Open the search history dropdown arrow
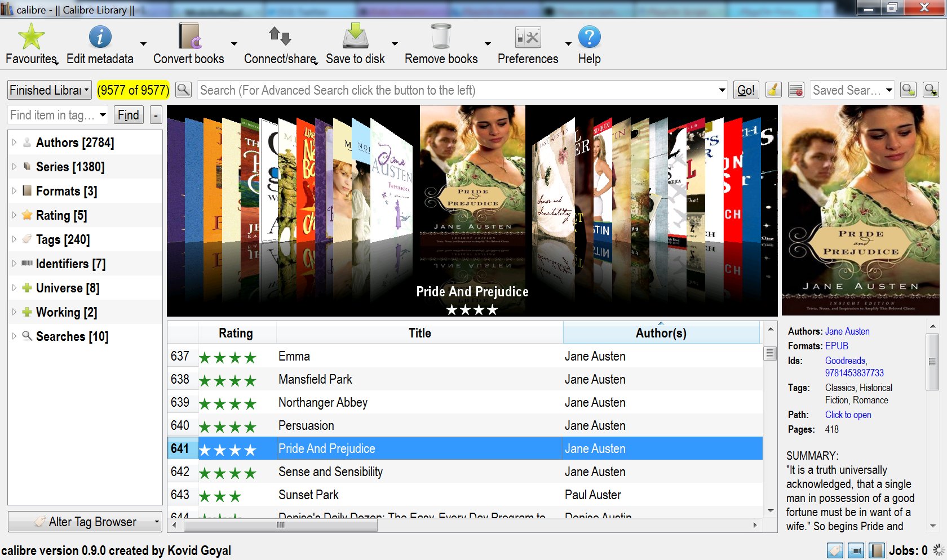 [x=722, y=90]
